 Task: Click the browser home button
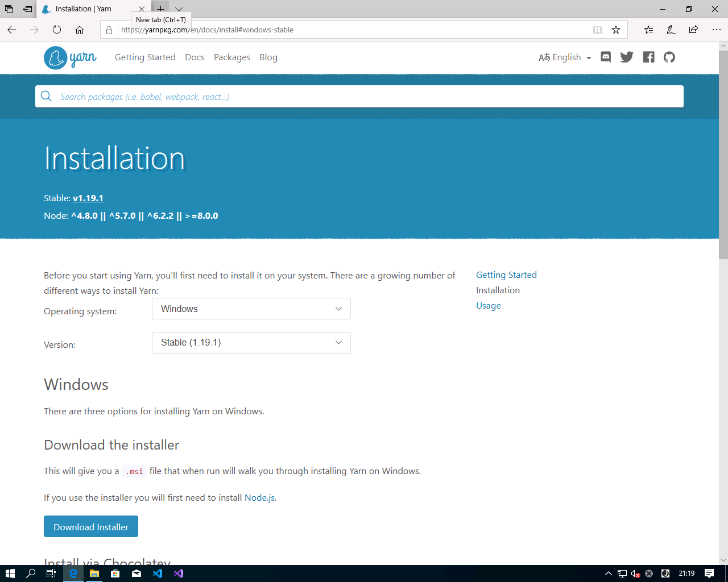(x=80, y=30)
